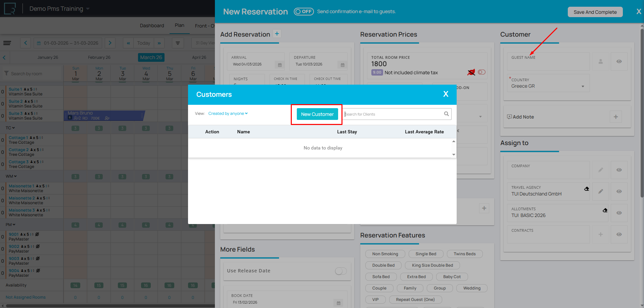Viewport: 644px width, 308px height.
Task: Click the guest profile person icon
Action: (x=600, y=61)
